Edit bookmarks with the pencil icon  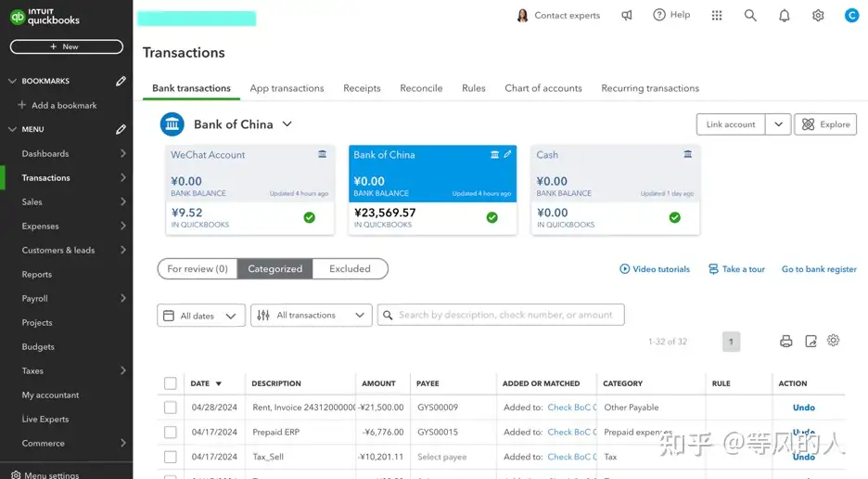(121, 81)
